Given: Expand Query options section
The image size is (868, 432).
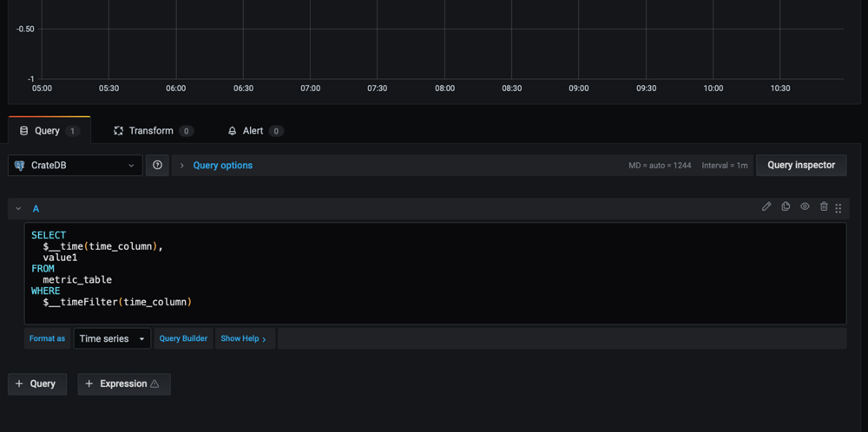Looking at the screenshot, I should pos(222,166).
